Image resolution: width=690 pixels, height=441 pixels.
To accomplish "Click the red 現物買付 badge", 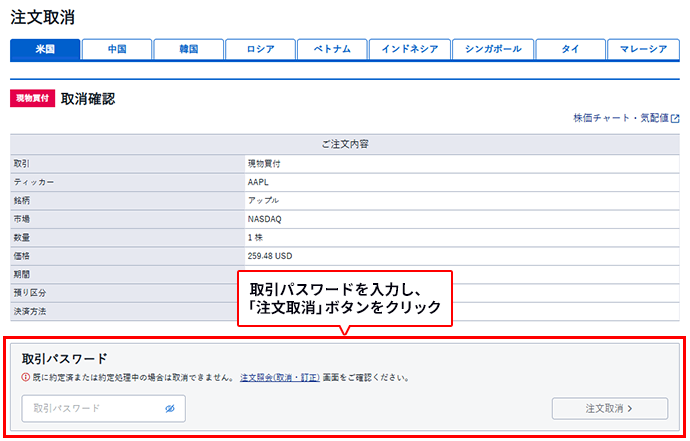I will tap(32, 99).
